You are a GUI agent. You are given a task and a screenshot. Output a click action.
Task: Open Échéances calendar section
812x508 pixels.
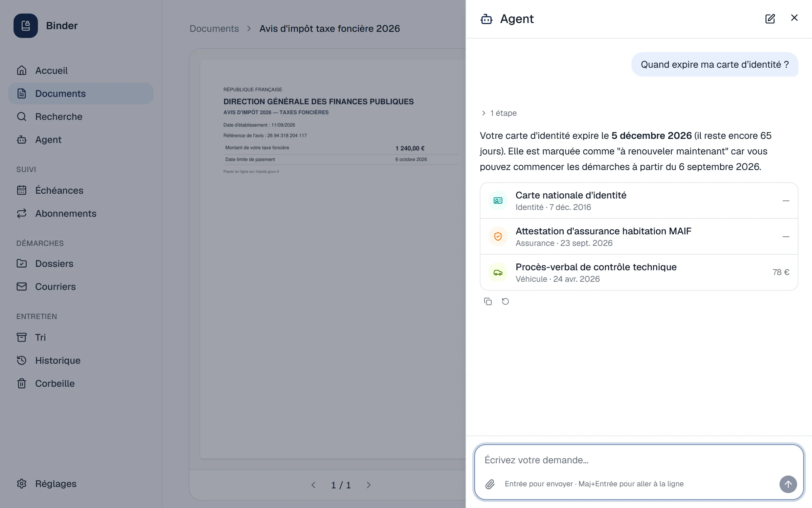(x=81, y=190)
